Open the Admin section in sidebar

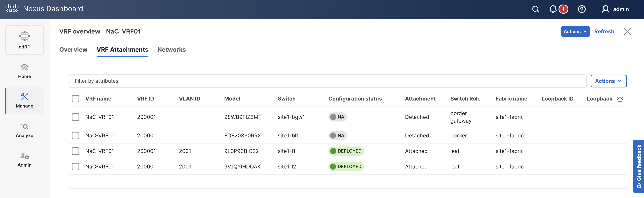pyautogui.click(x=25, y=160)
